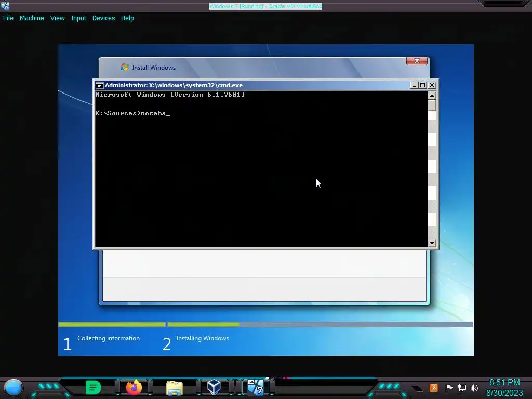Open the green chat app in taskbar
Screen dimensions: 532x399
tap(94, 388)
